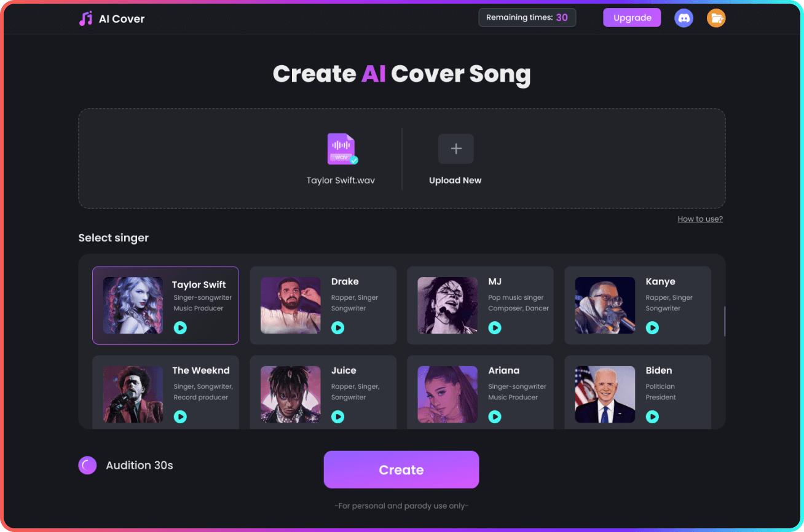Viewport: 804px width, 532px height.
Task: Play MJ voice preview
Action: tap(495, 328)
